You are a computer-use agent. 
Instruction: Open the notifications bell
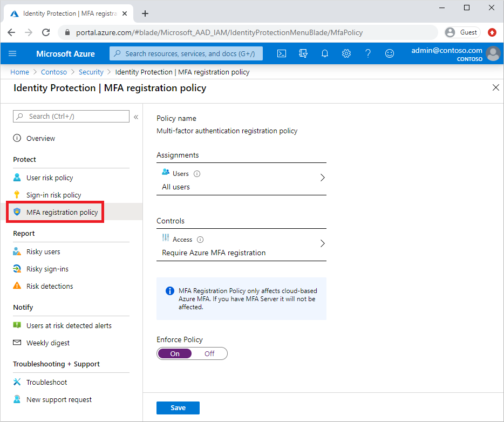(325, 53)
